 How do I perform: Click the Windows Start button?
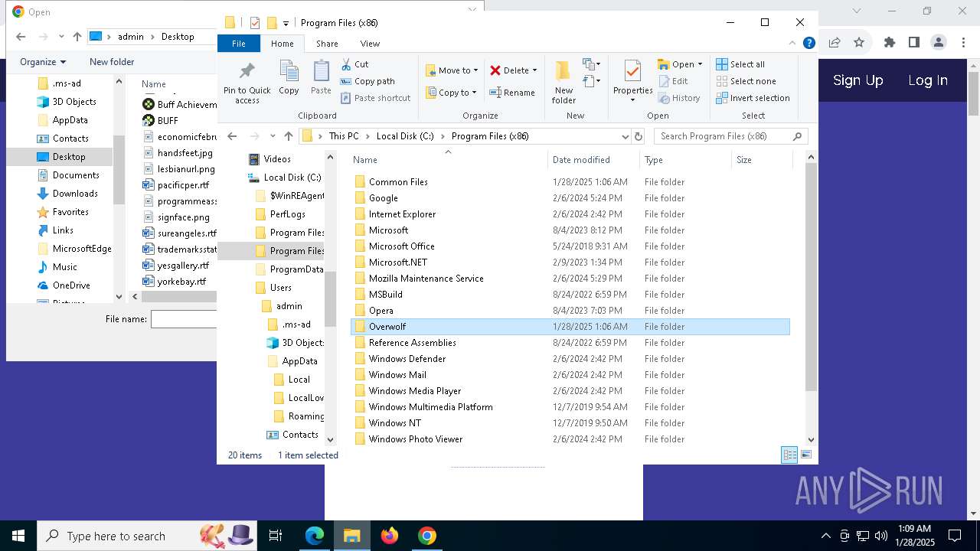(x=18, y=536)
